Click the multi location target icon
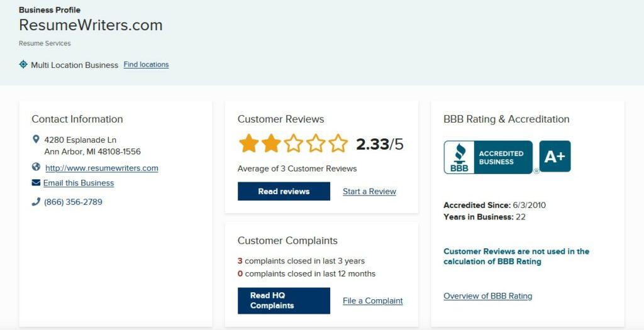The image size is (644, 330). point(23,65)
